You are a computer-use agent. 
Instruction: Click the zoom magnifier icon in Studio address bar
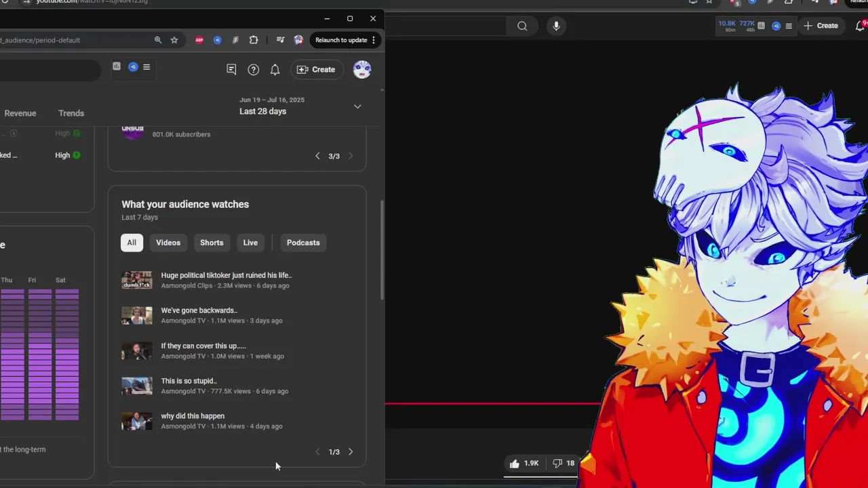tap(158, 40)
